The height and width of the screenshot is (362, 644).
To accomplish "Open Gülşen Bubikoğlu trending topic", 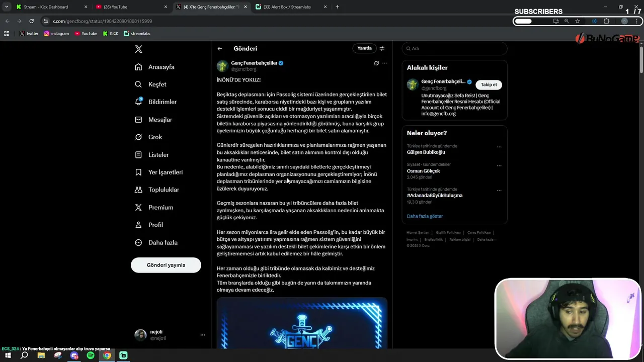I will [426, 152].
